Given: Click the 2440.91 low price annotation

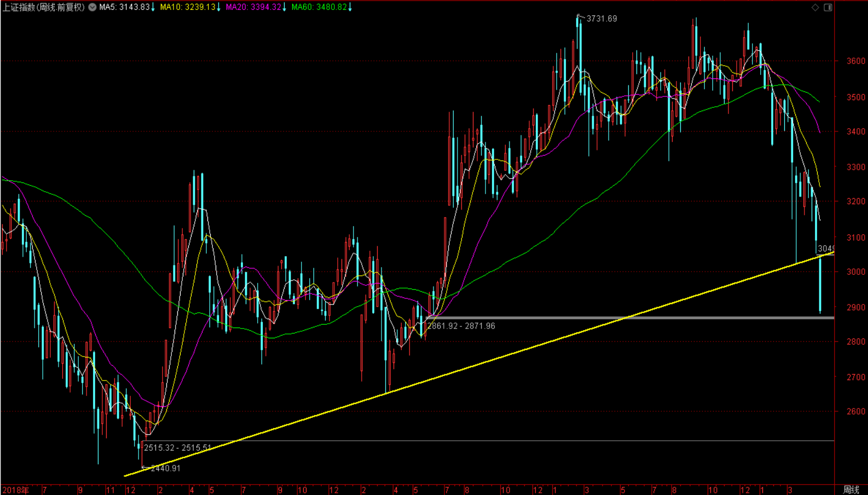Looking at the screenshot, I should [165, 468].
